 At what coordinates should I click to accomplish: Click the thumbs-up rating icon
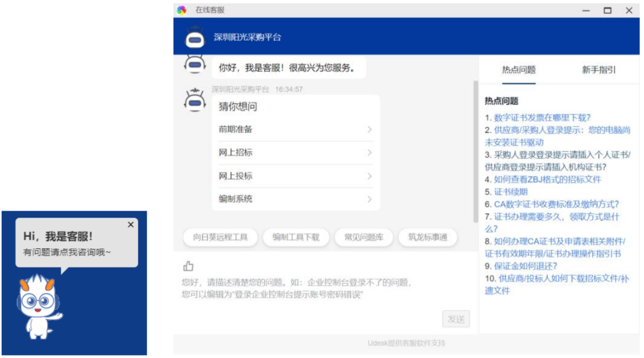point(188,266)
